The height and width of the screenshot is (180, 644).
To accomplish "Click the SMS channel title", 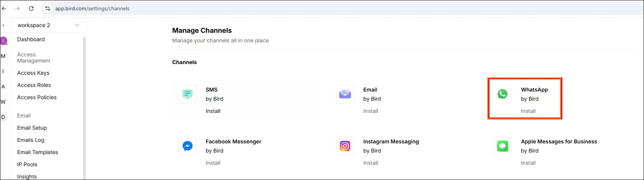I will [x=212, y=90].
